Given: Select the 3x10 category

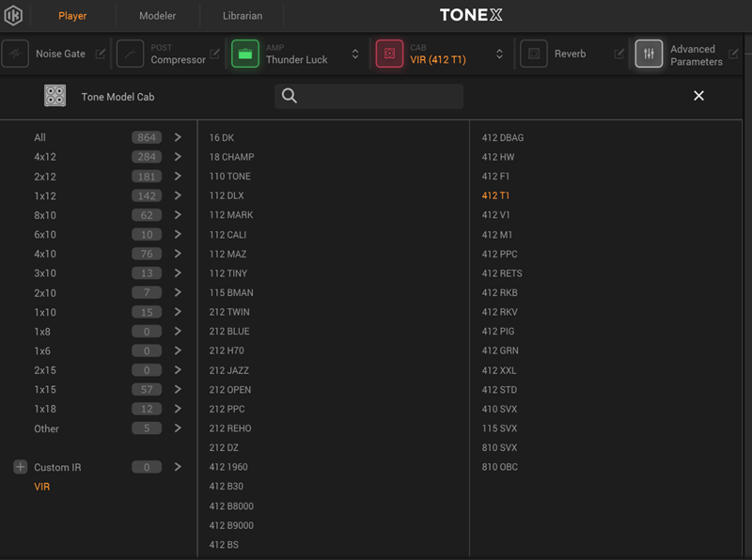Looking at the screenshot, I should (x=45, y=273).
